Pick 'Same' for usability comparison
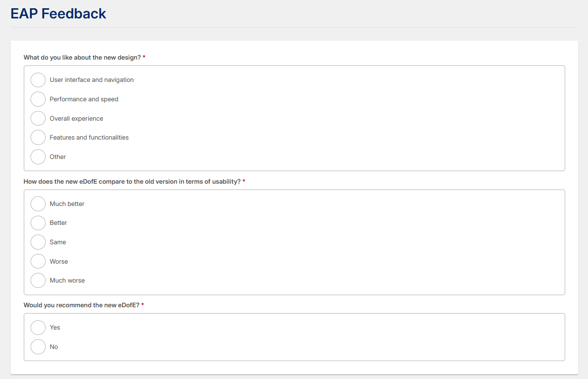 tap(38, 242)
